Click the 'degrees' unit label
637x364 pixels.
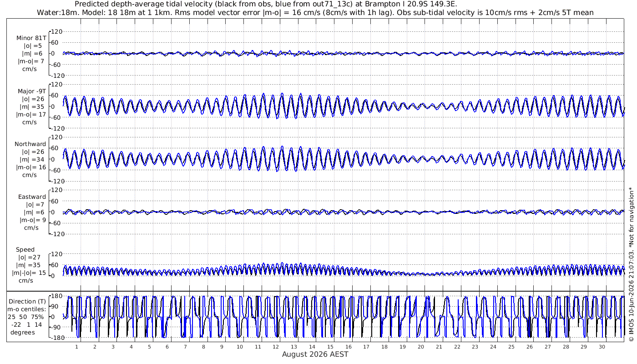(23, 332)
